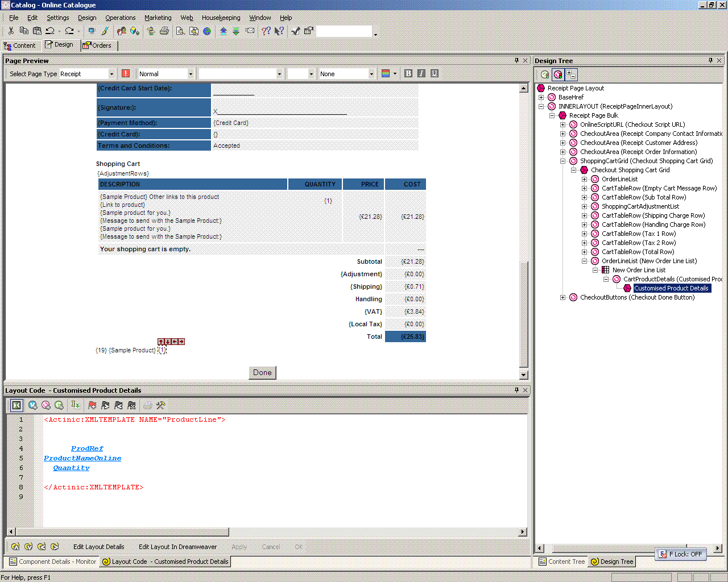
Task: Click the paintbrush icon in main toolbar
Action: click(x=105, y=31)
